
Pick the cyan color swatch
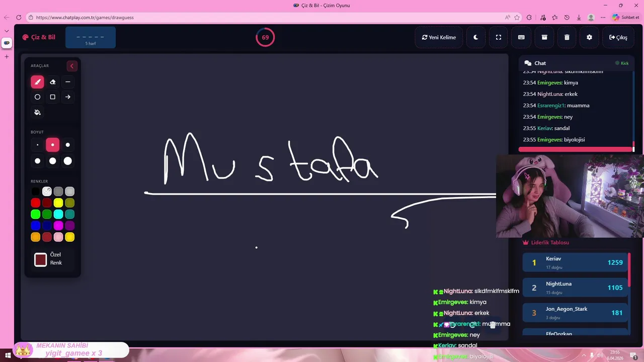[58, 214]
